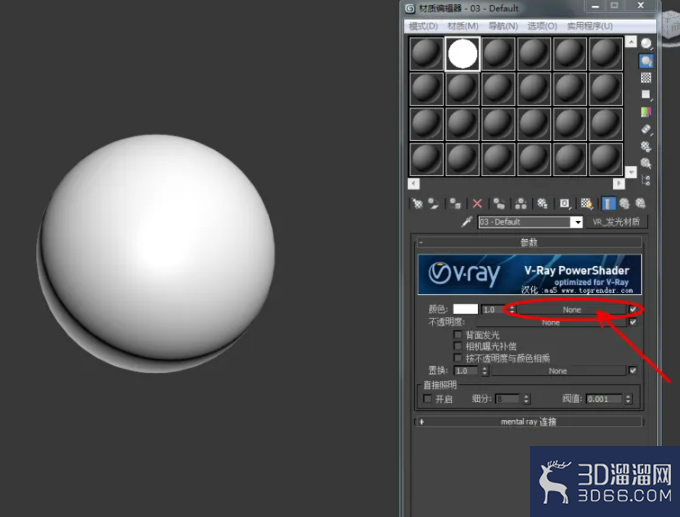
Task: Toggle the 开启 direct illumination checkbox
Action: 428,398
